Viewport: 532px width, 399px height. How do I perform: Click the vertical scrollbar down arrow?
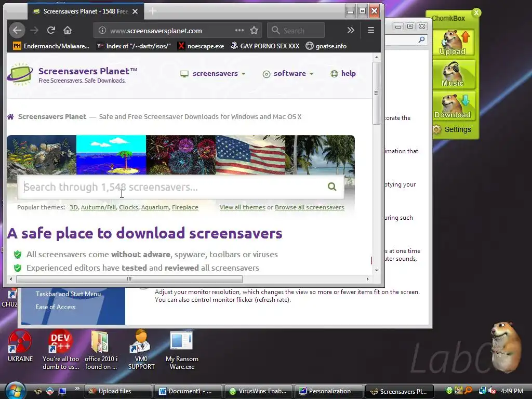[377, 270]
